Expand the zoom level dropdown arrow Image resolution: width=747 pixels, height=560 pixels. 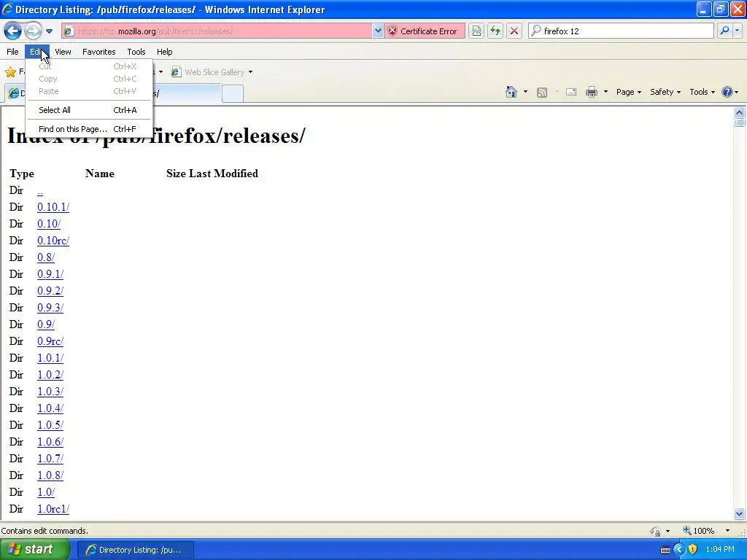click(727, 531)
